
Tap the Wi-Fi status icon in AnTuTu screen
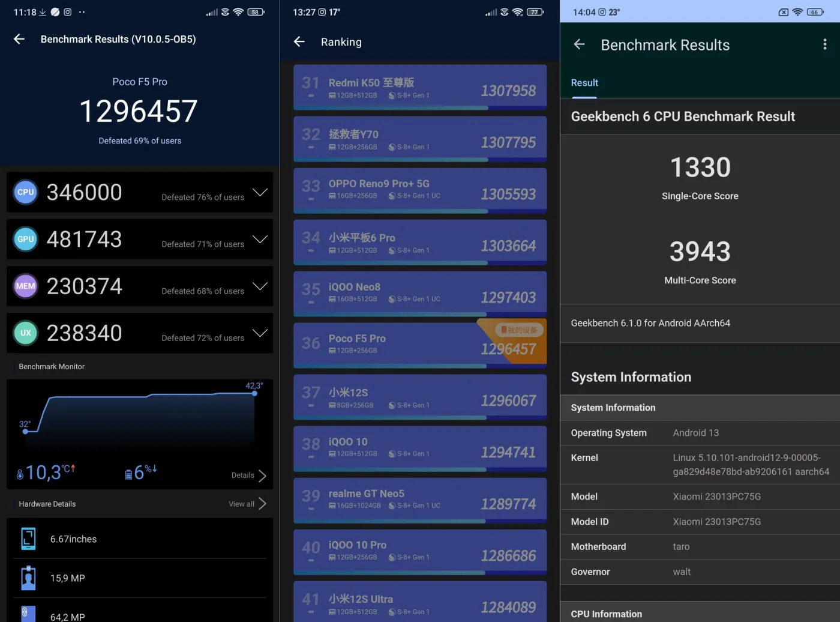(238, 12)
